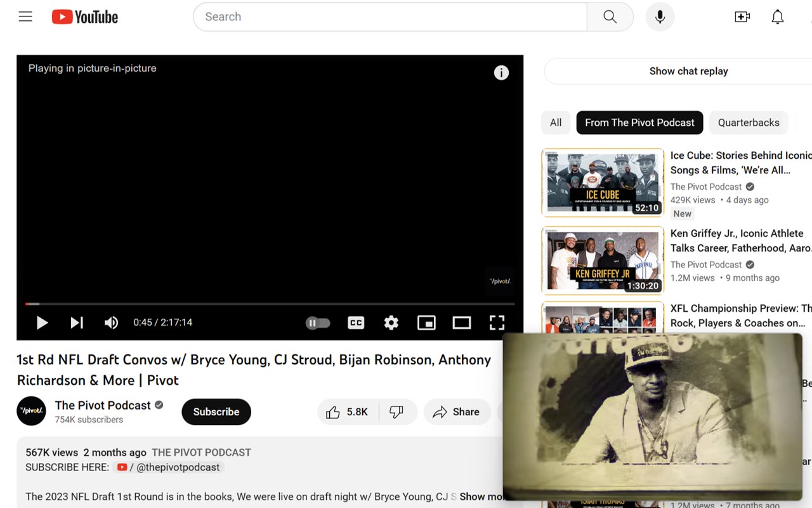Enter full screen mode
Viewport: 812px width, 508px height.
click(497, 323)
